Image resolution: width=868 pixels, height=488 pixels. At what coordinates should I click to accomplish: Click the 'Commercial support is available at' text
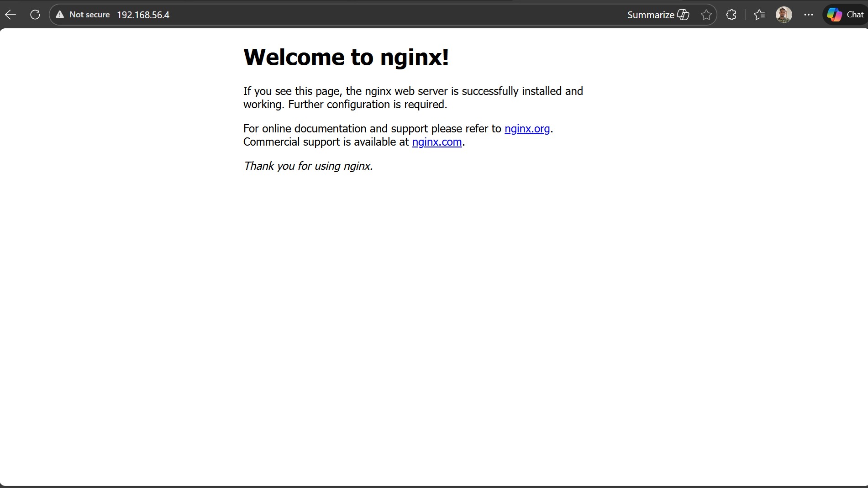pos(326,142)
